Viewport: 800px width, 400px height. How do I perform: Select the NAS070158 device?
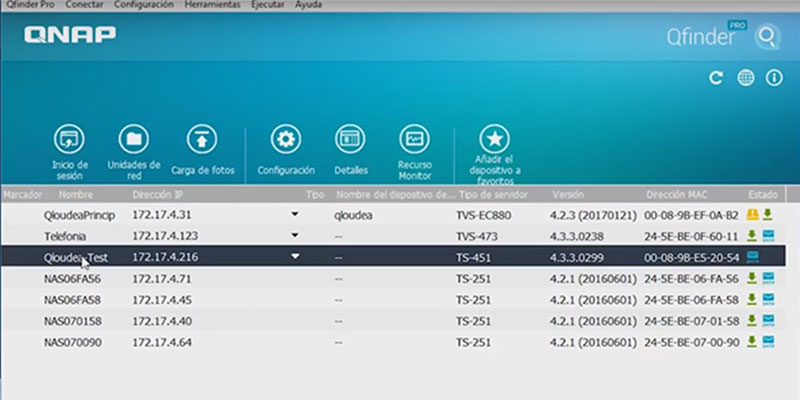click(393, 321)
